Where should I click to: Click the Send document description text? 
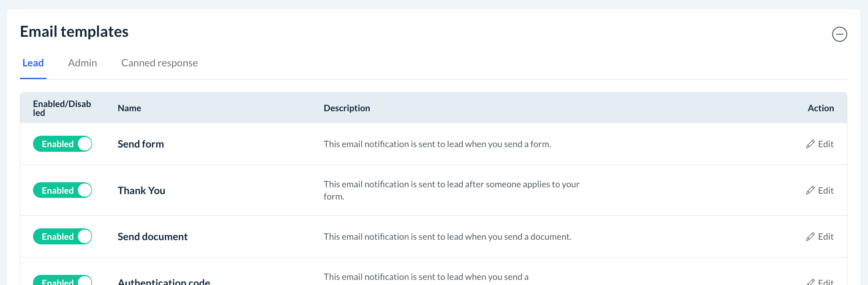tap(447, 237)
